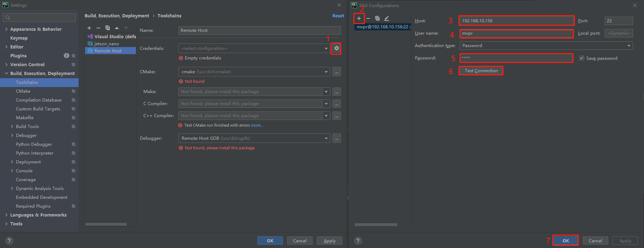Click OK in Settings window
644x248 pixels.
click(270, 241)
